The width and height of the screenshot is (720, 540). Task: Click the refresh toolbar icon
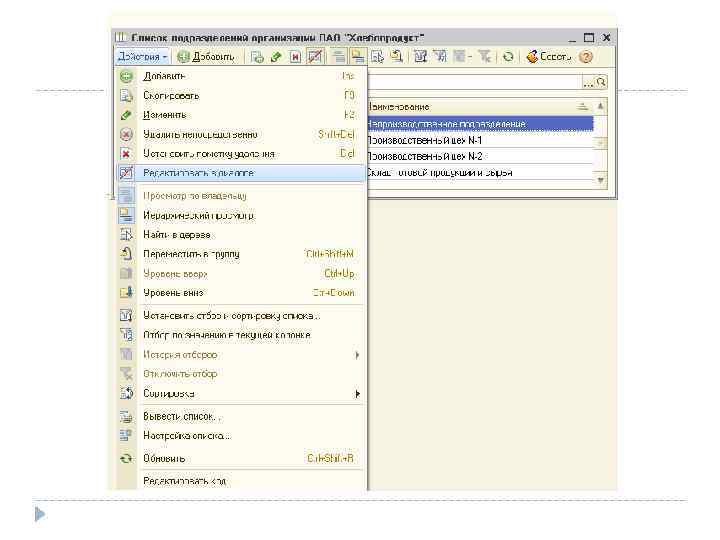(508, 57)
